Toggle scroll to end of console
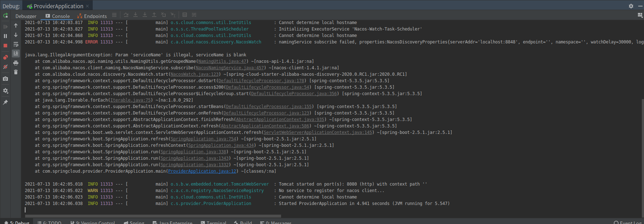The height and width of the screenshot is (224, 644). 16,53
